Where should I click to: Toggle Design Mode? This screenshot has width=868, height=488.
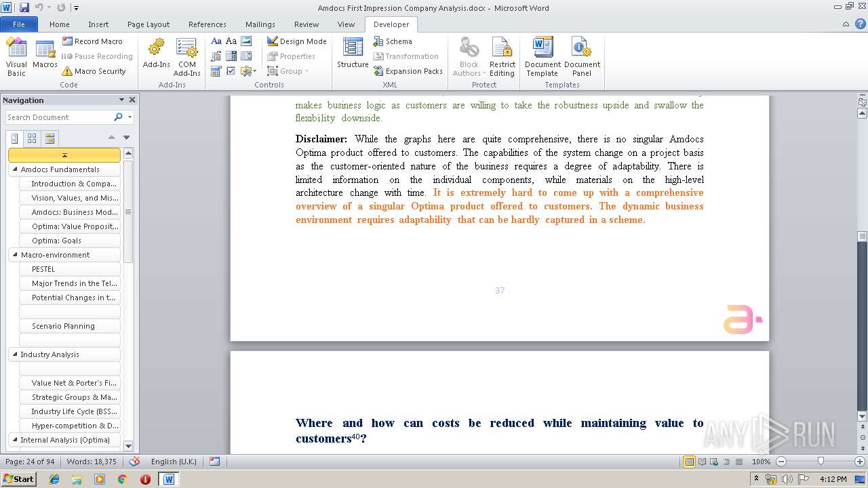pyautogui.click(x=297, y=41)
